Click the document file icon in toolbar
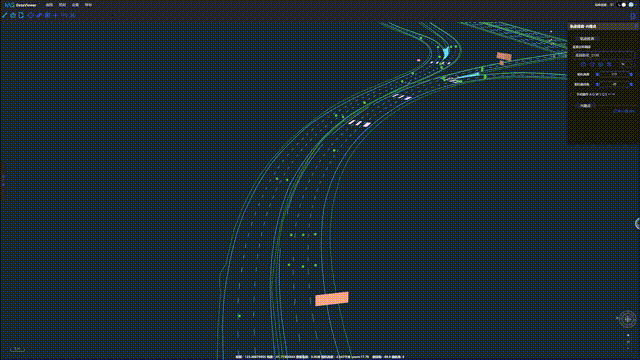This screenshot has height=360, width=640. click(x=21, y=15)
